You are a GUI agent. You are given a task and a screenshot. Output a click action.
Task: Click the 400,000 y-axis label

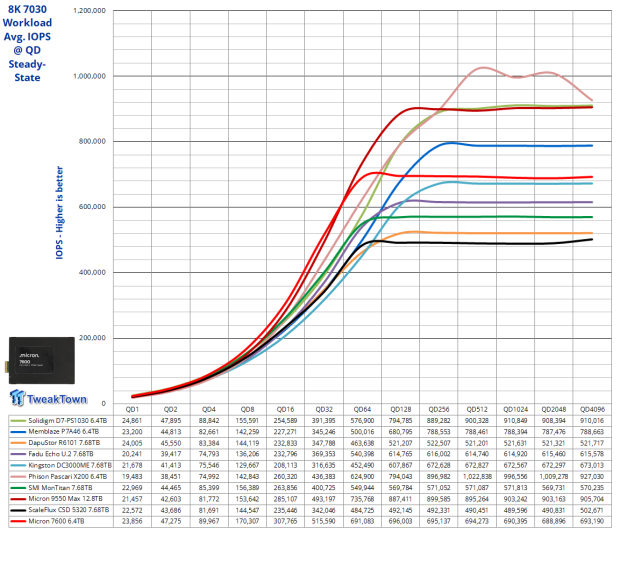pyautogui.click(x=92, y=273)
